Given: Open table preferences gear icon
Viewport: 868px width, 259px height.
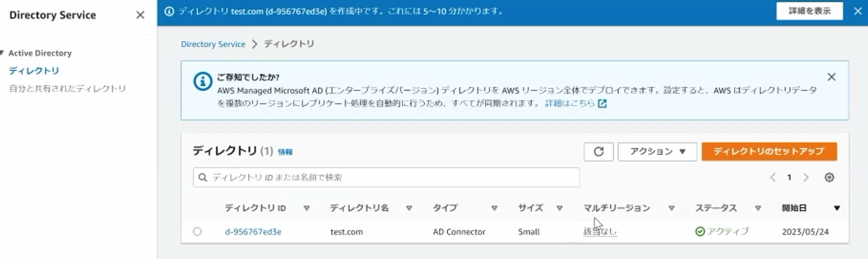Looking at the screenshot, I should (x=829, y=177).
